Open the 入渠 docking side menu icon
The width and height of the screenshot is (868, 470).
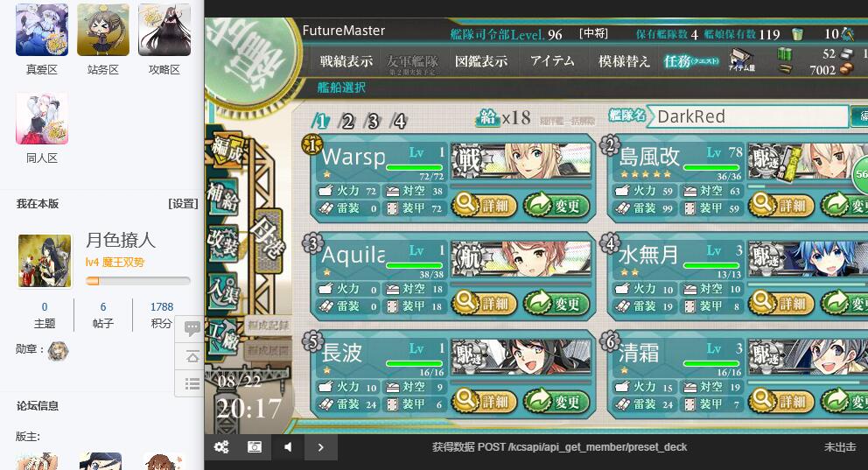tap(221, 290)
